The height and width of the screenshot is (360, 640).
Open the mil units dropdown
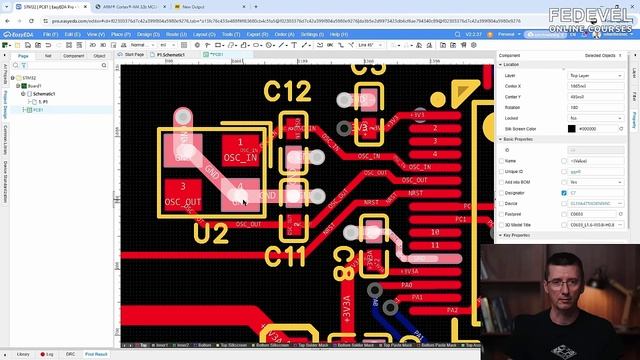pos(168,45)
